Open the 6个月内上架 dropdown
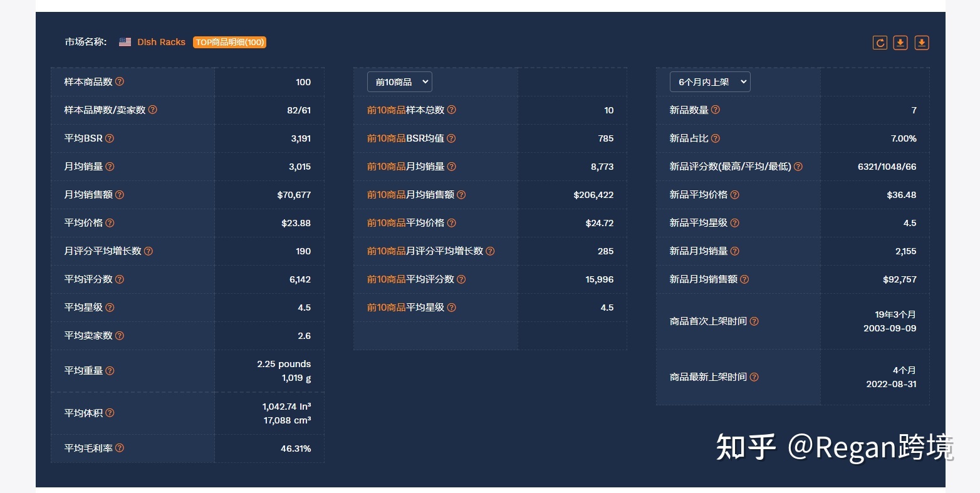The width and height of the screenshot is (980, 493). tap(711, 82)
